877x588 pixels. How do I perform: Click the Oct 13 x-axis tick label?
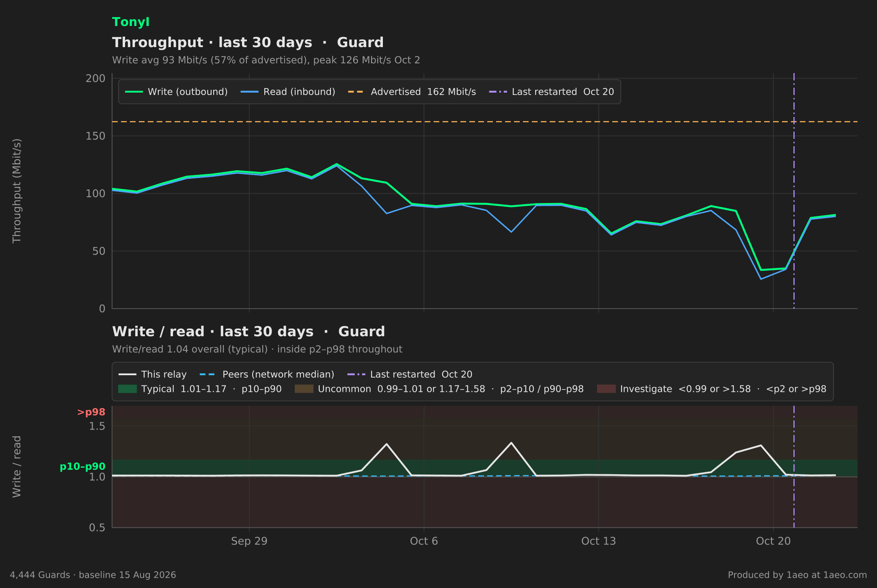598,541
